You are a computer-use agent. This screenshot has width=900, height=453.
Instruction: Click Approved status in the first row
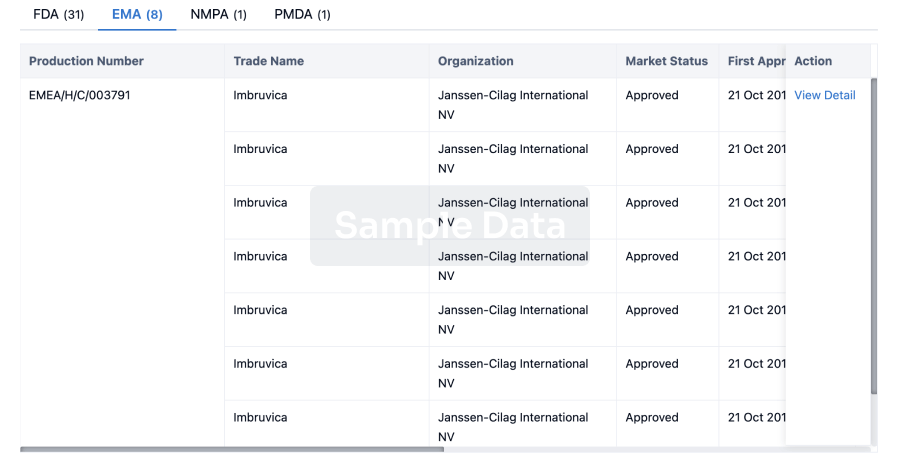651,96
